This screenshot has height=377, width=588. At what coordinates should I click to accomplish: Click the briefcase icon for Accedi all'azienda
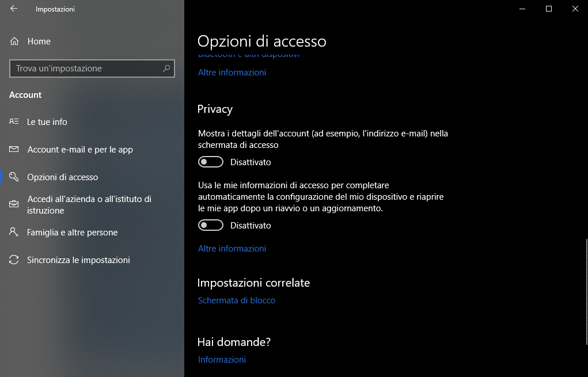pyautogui.click(x=14, y=205)
